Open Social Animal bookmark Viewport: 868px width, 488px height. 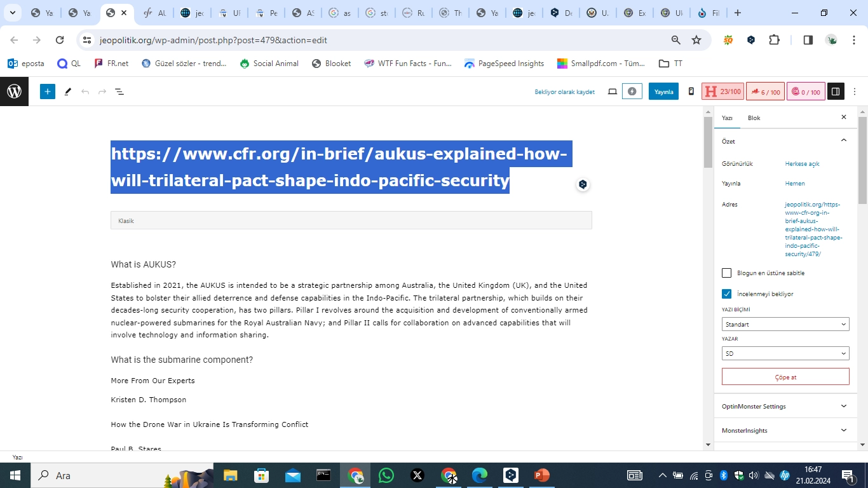(269, 64)
